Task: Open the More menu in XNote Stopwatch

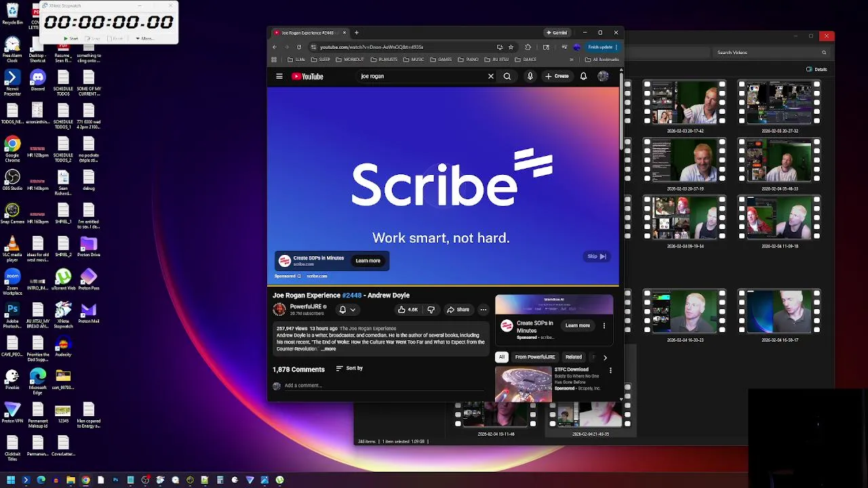Action: (144, 39)
